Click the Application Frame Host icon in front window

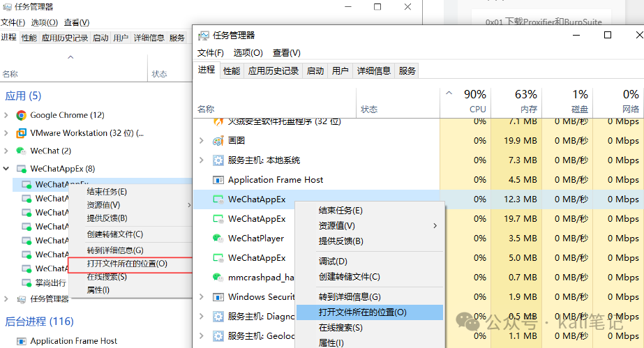[x=218, y=180]
